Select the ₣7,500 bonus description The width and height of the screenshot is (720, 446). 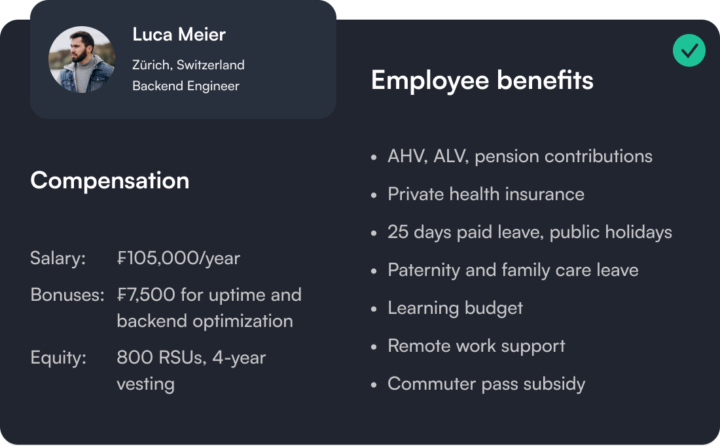click(209, 308)
